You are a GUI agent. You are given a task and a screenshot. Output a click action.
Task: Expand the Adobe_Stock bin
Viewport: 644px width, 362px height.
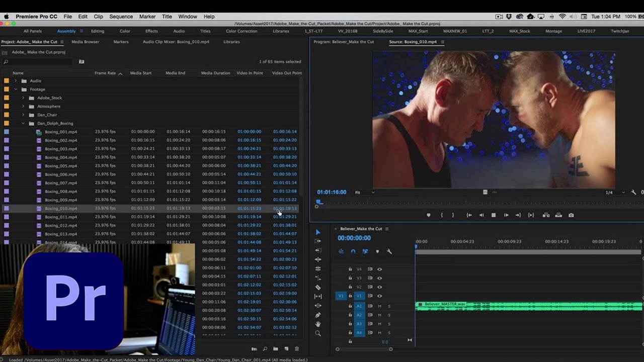point(23,98)
